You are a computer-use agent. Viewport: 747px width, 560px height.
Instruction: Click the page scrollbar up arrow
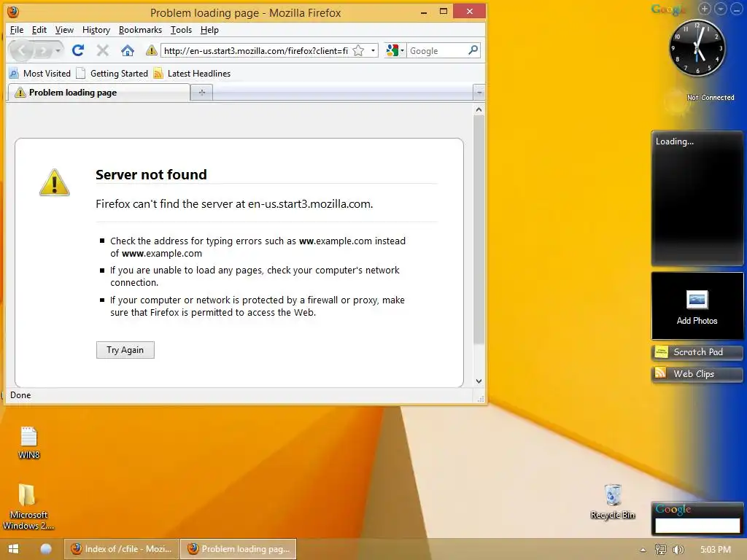479,109
